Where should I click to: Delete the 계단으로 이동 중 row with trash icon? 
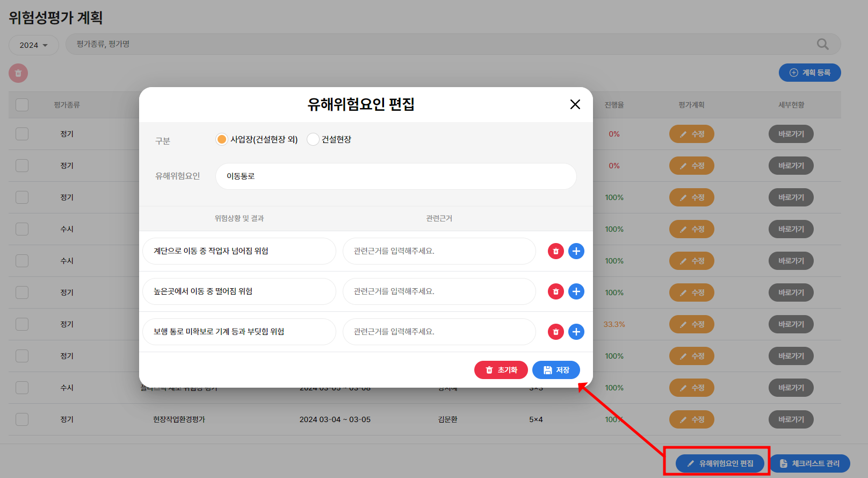(x=555, y=251)
